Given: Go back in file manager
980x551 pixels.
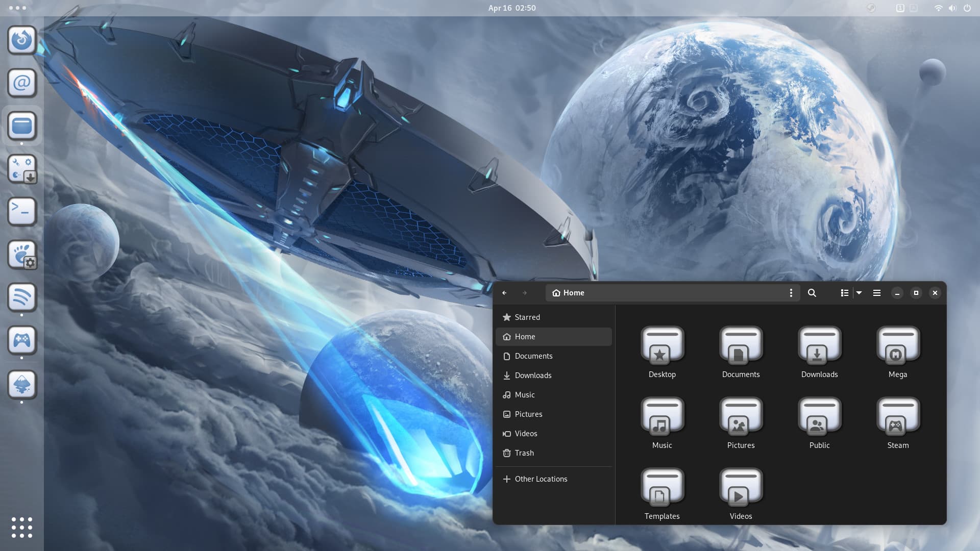Looking at the screenshot, I should [504, 293].
